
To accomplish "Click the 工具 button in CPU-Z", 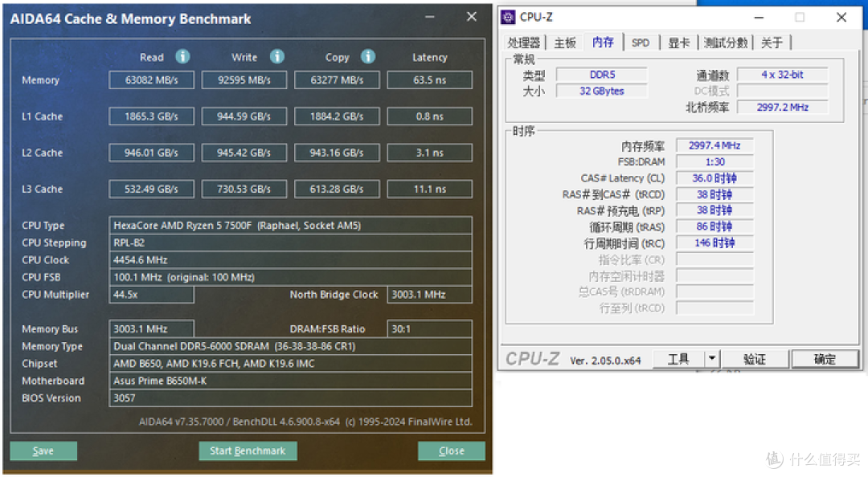I will coord(678,359).
